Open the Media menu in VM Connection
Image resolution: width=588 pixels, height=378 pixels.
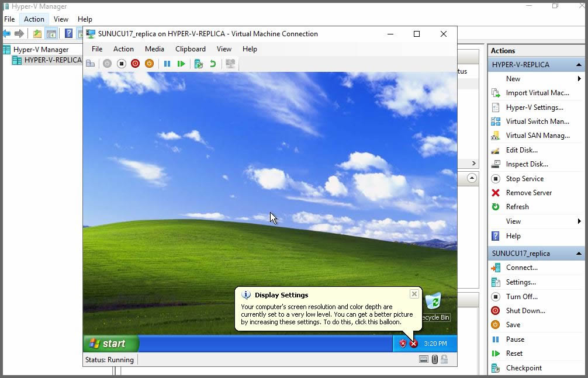(x=154, y=49)
